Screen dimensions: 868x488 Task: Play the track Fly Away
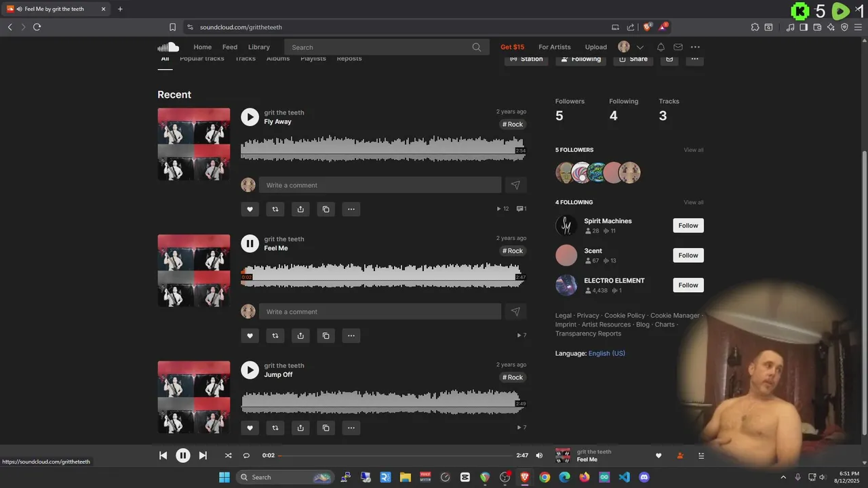(x=250, y=117)
